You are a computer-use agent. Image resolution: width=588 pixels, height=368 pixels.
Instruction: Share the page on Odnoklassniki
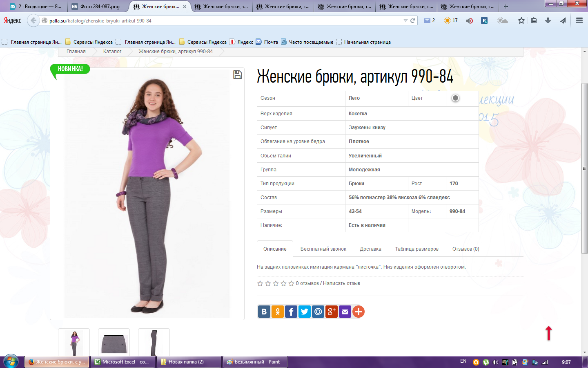pos(278,312)
